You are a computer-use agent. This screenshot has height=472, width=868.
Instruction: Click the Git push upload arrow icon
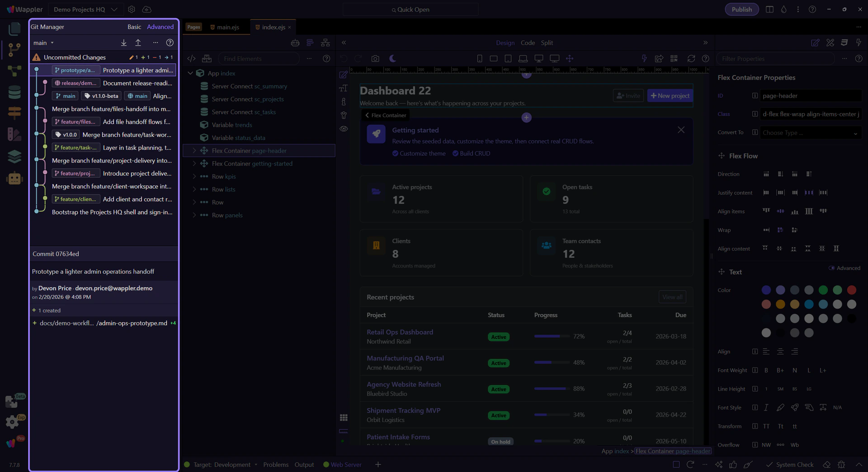[x=138, y=43]
